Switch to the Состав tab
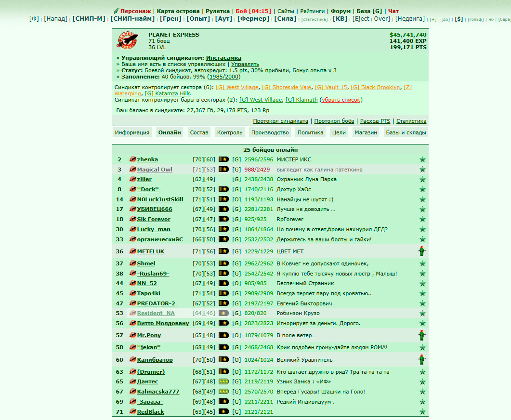The width and height of the screenshot is (511, 420). [x=199, y=132]
